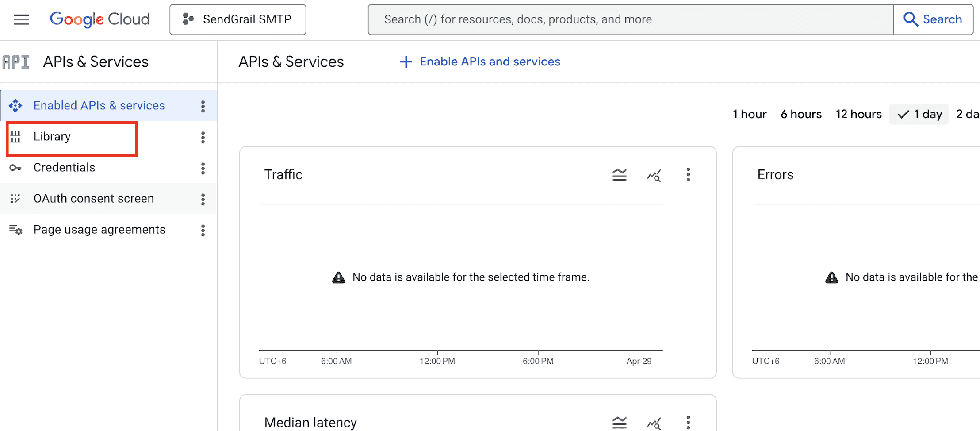Select the 6 hours time range
Image resolution: width=980 pixels, height=431 pixels.
tap(801, 114)
